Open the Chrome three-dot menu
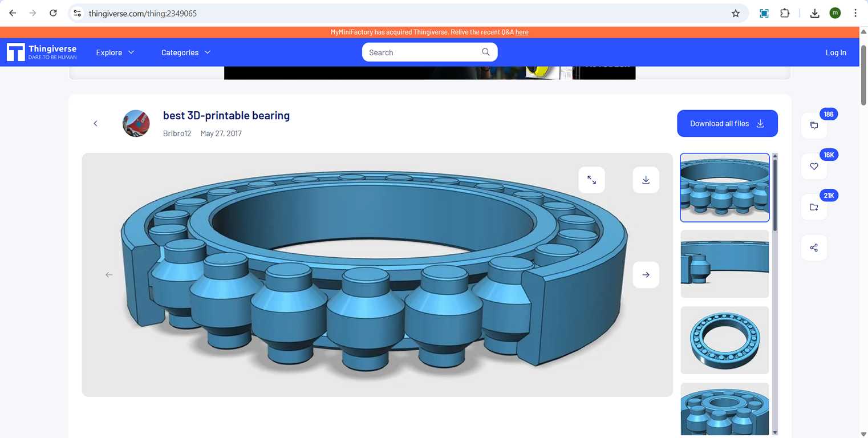The image size is (868, 438). (855, 13)
